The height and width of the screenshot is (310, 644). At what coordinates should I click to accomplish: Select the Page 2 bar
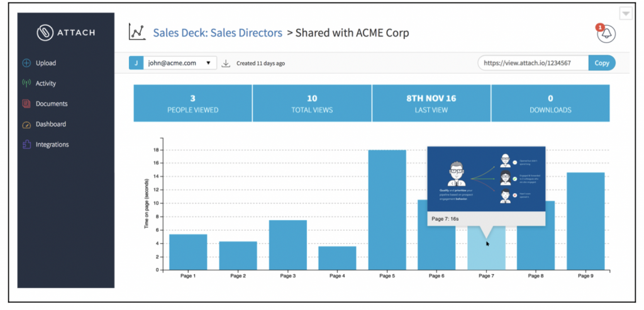(x=238, y=256)
